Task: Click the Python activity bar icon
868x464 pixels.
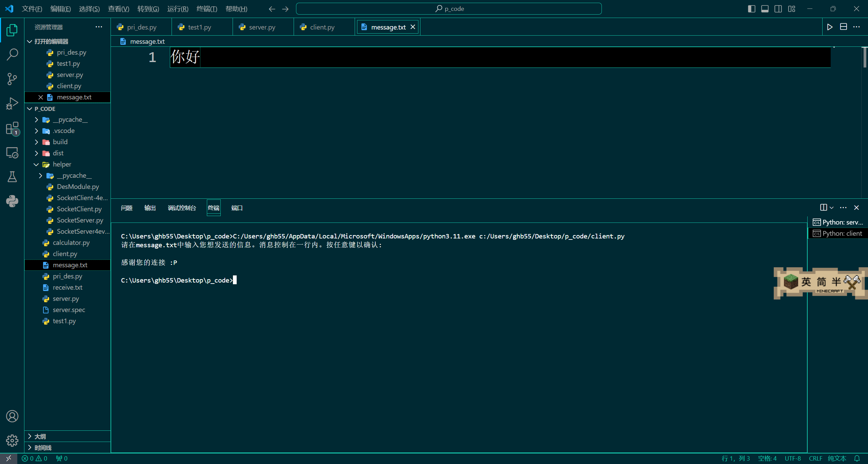Action: (12, 201)
